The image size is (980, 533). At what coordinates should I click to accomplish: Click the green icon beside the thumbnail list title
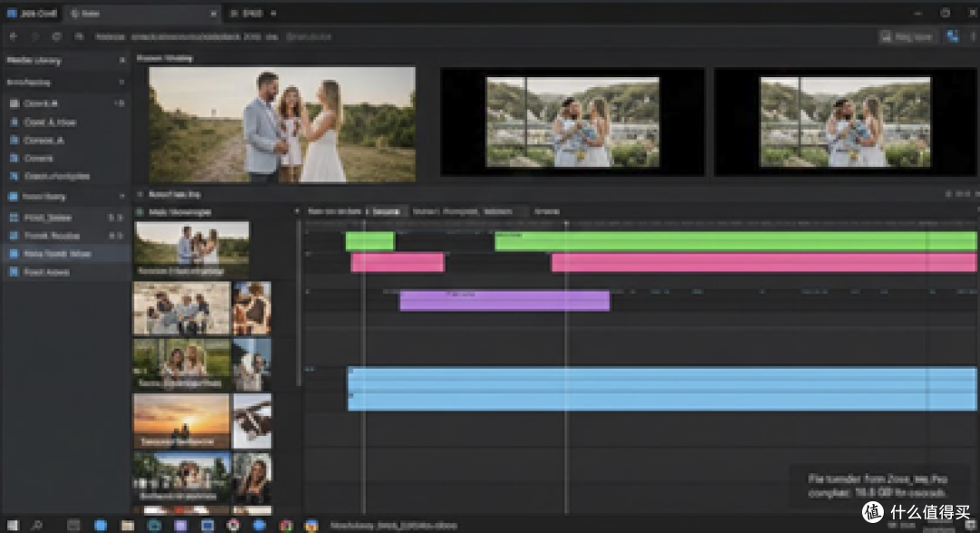(140, 212)
